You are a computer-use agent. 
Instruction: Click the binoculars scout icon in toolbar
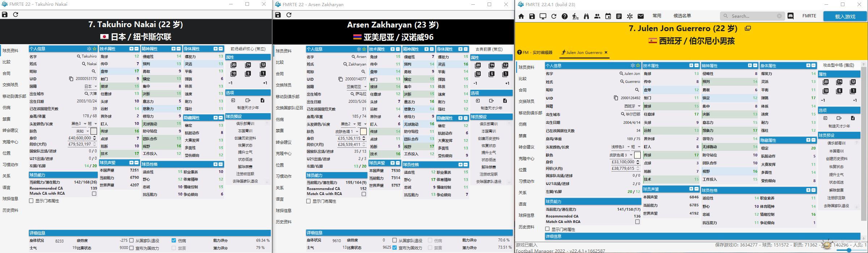pyautogui.click(x=586, y=16)
